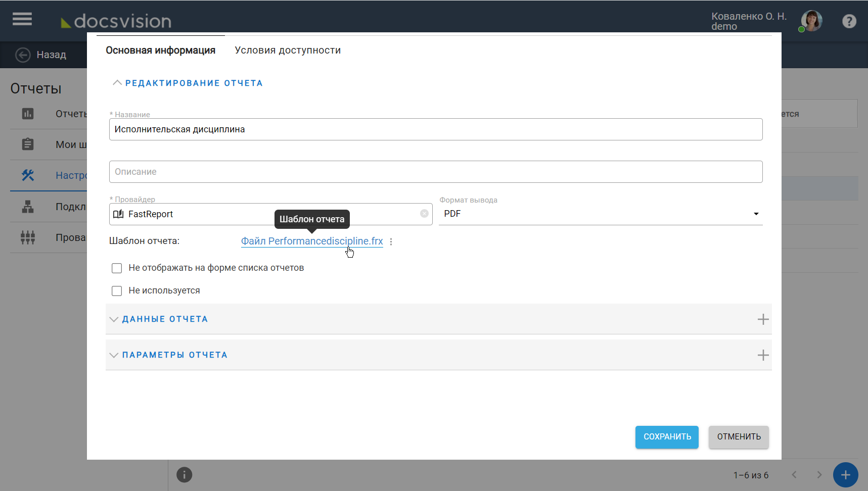Add a new parameter to Параметры отчета

pyautogui.click(x=763, y=355)
